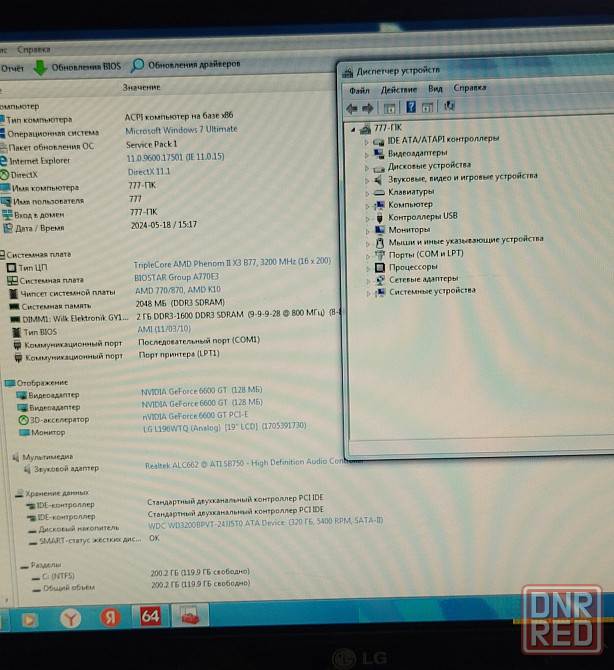Open the WDC WD3200BPVT disk link
Viewport: 614px width, 670px height.
[x=265, y=523]
